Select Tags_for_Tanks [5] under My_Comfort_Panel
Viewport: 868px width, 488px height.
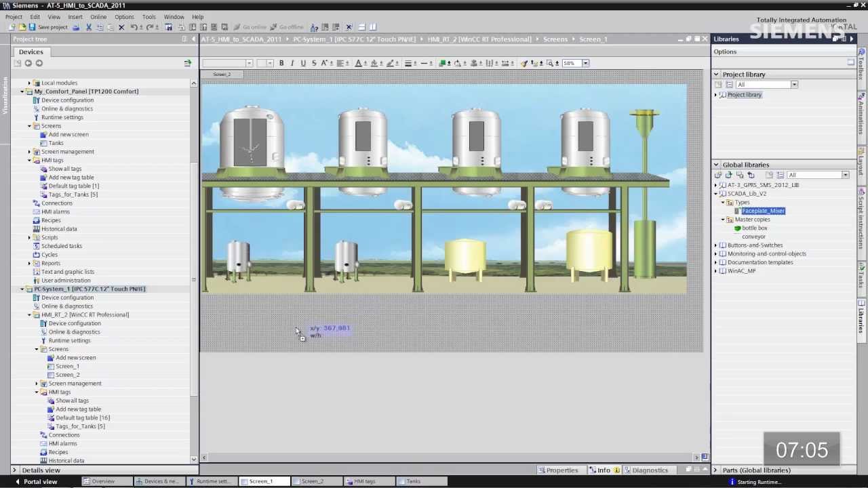point(73,195)
